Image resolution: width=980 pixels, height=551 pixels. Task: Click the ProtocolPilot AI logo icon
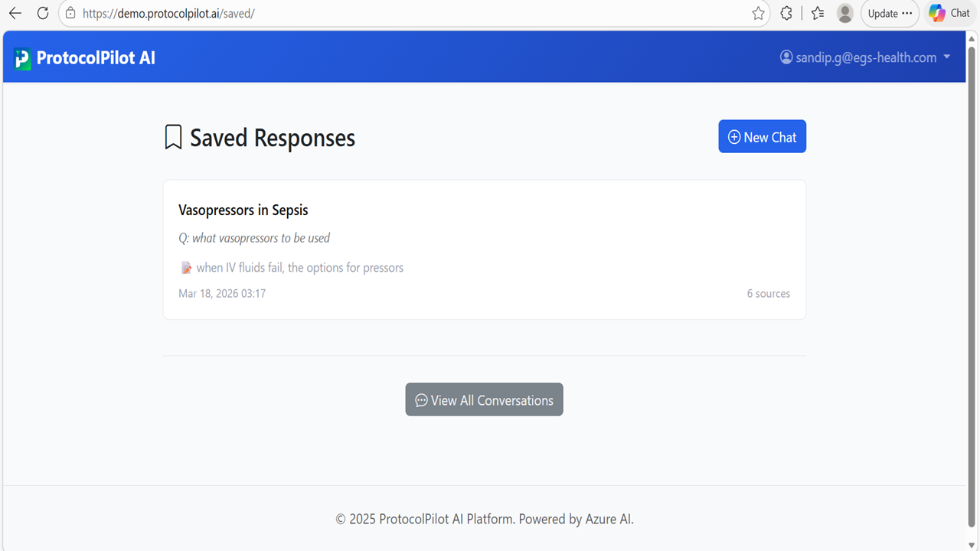tap(22, 58)
